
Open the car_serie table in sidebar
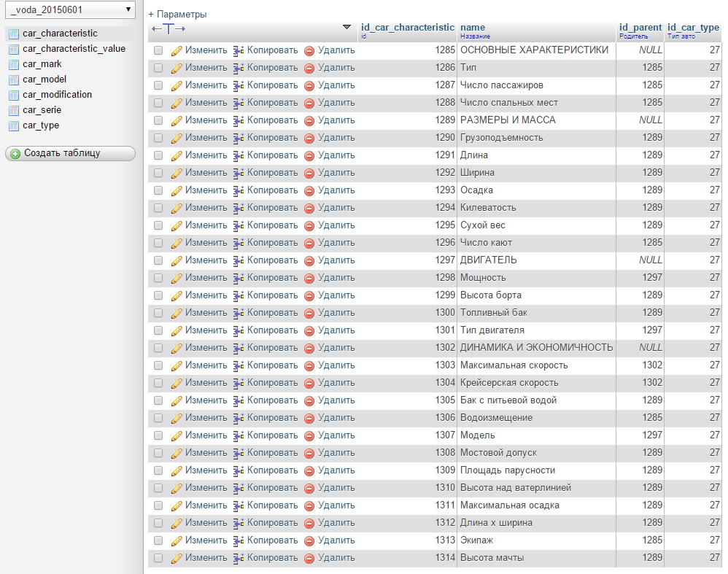42,110
